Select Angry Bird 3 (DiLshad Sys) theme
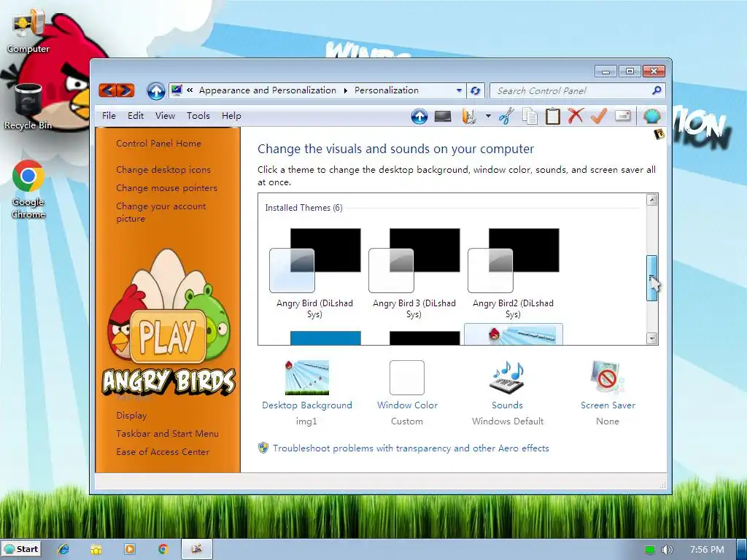747x560 pixels. [414, 274]
